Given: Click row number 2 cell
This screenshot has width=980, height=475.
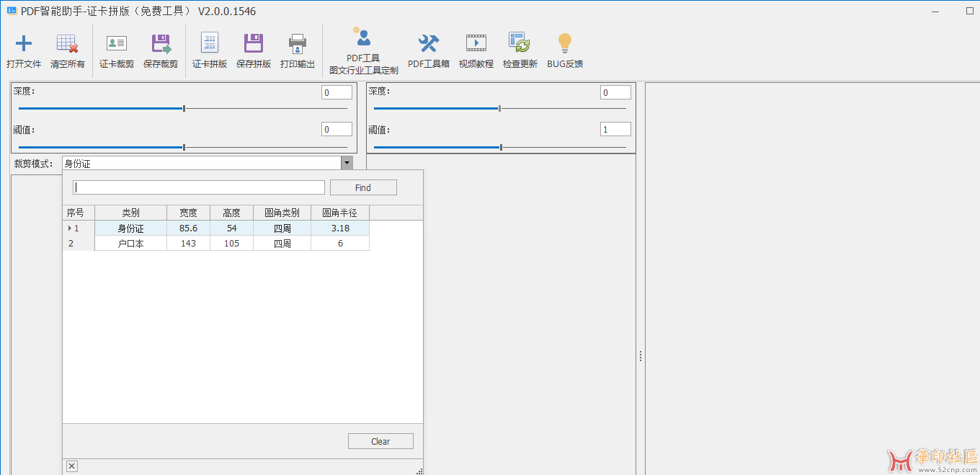Looking at the screenshot, I should (79, 243).
